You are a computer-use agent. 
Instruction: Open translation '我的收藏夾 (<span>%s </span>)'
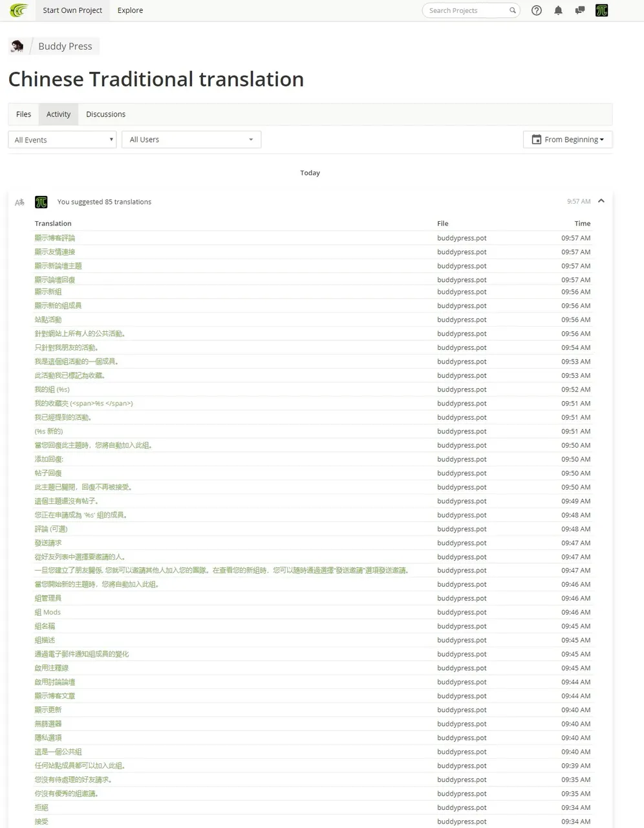(83, 404)
